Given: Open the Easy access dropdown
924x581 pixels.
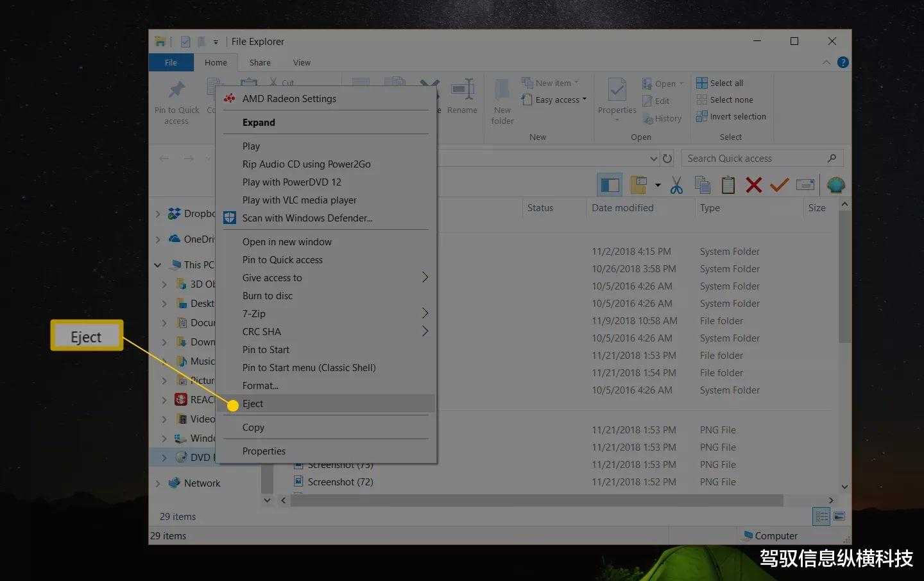Looking at the screenshot, I should (x=554, y=100).
